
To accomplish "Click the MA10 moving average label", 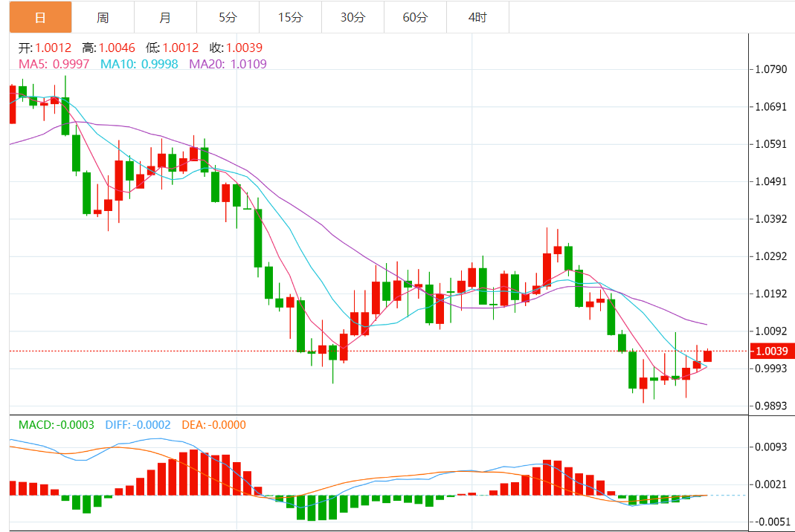I will click(139, 64).
